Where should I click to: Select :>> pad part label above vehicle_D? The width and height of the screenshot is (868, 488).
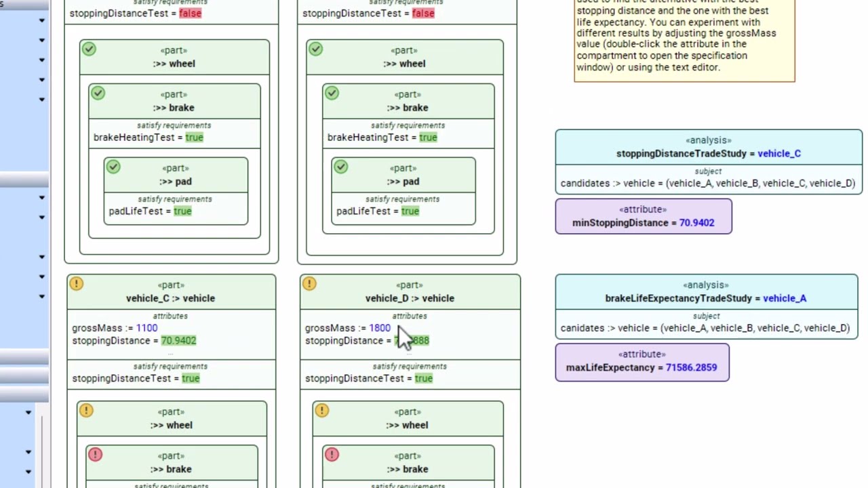(403, 182)
